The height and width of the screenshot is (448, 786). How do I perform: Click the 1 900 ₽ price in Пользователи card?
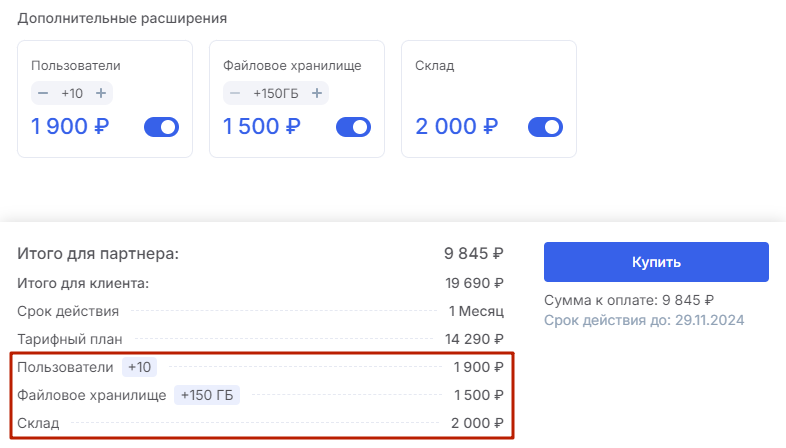pos(71,127)
